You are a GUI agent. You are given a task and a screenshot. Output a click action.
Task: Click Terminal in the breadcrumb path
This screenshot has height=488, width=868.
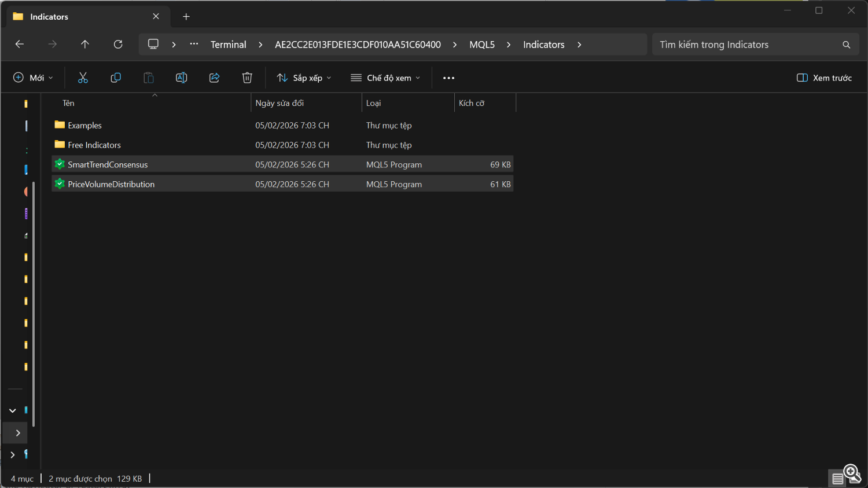(228, 45)
